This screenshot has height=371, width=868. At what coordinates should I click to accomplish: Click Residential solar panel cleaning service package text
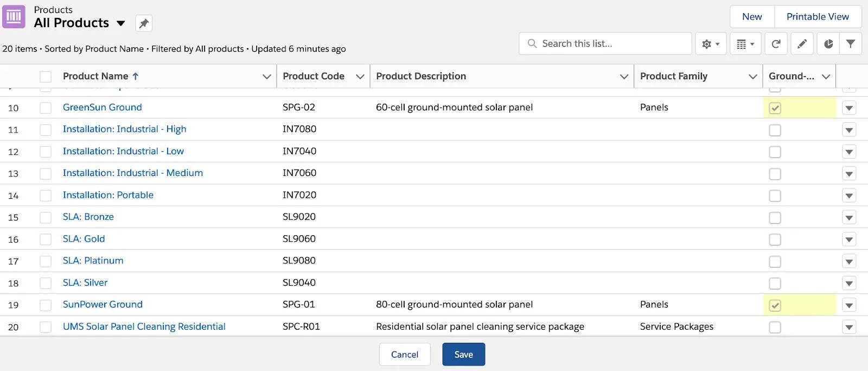tap(480, 326)
